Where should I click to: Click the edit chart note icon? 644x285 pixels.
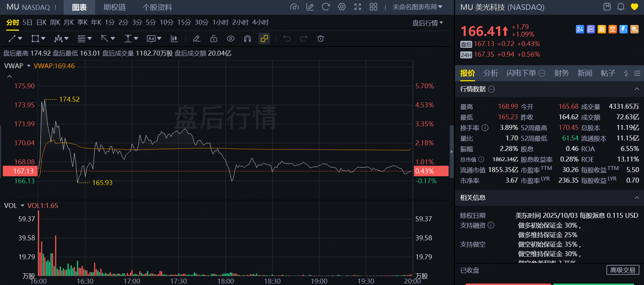(x=310, y=7)
